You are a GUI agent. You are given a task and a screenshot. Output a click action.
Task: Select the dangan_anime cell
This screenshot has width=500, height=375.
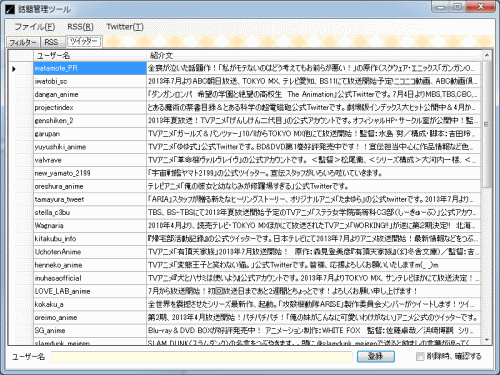(90, 94)
